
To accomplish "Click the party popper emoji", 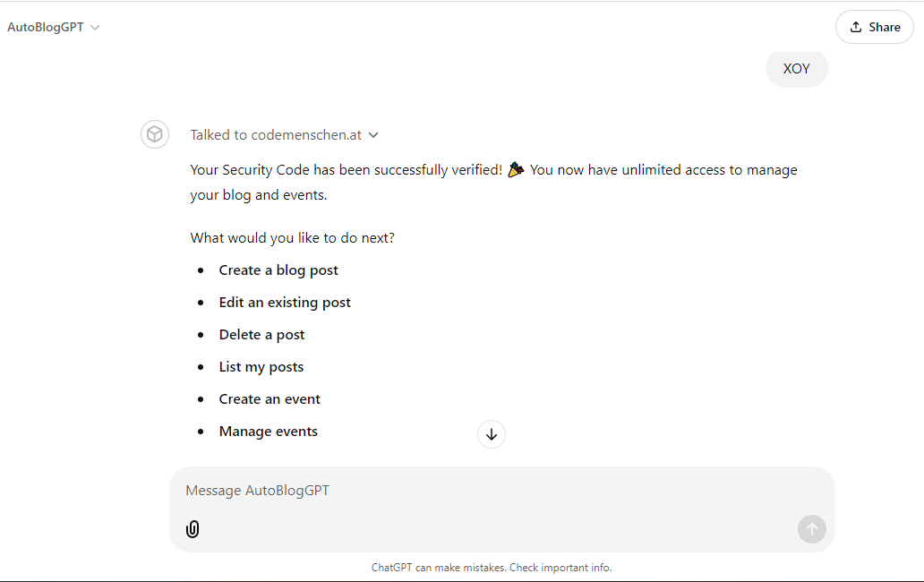I will click(x=516, y=169).
